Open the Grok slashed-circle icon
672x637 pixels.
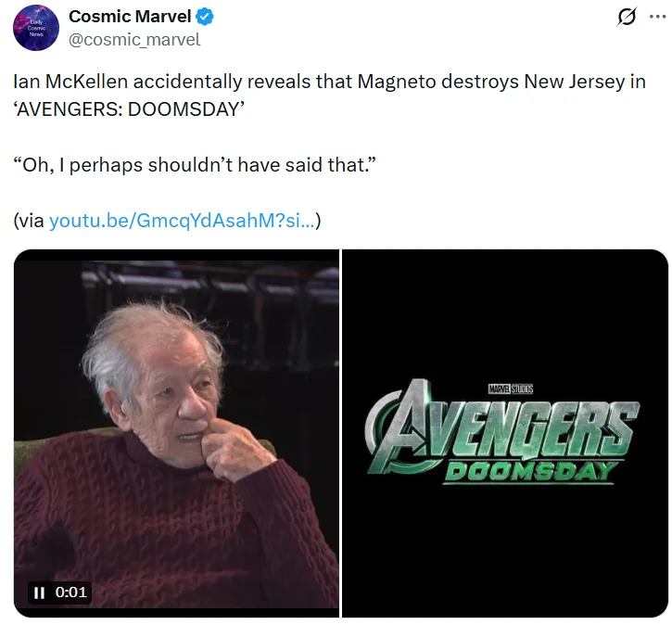click(627, 17)
